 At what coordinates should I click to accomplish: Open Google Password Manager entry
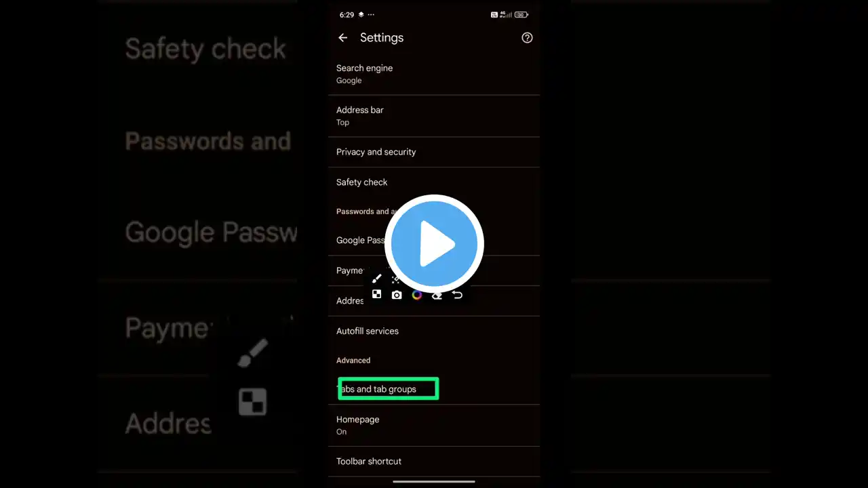pos(434,240)
